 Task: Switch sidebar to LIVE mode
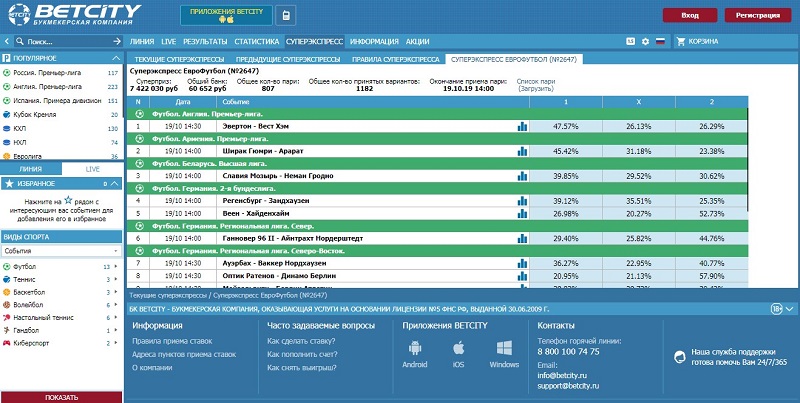coord(92,169)
